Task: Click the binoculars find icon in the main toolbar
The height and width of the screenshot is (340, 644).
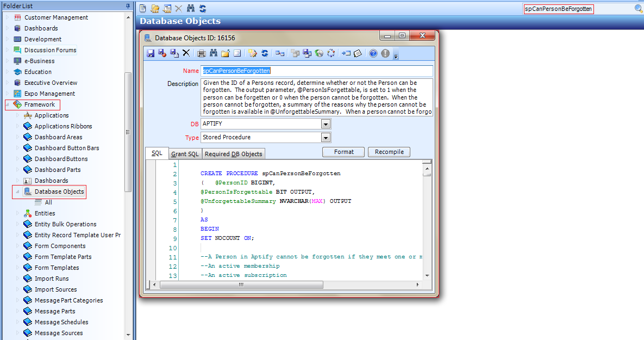Action: point(191,8)
